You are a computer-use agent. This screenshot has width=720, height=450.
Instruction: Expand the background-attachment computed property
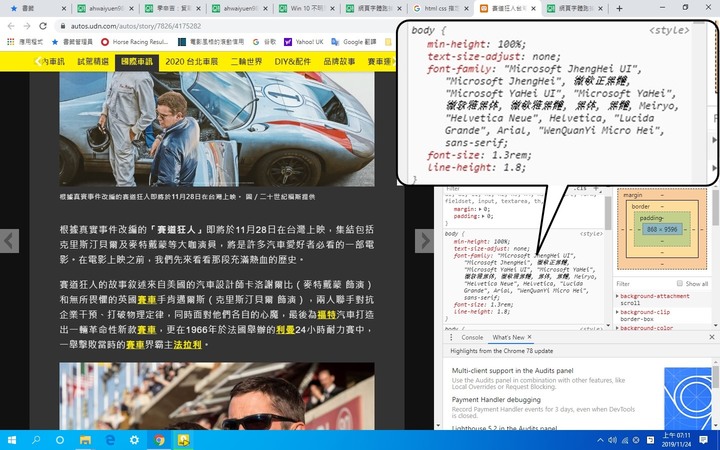coord(618,297)
